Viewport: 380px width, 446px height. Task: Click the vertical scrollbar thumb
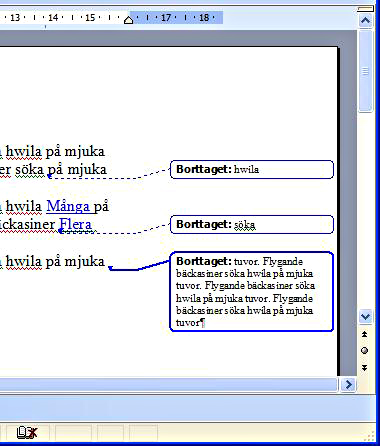point(366,71)
